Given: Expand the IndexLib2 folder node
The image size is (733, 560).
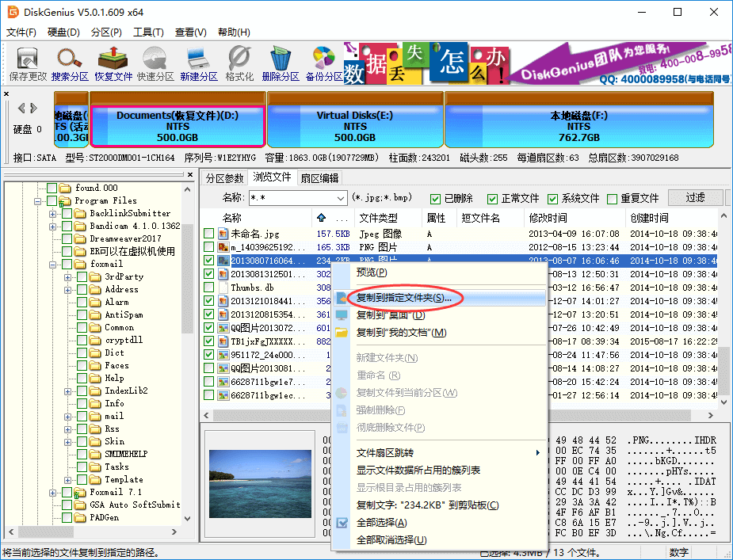Looking at the screenshot, I should pyautogui.click(x=68, y=391).
